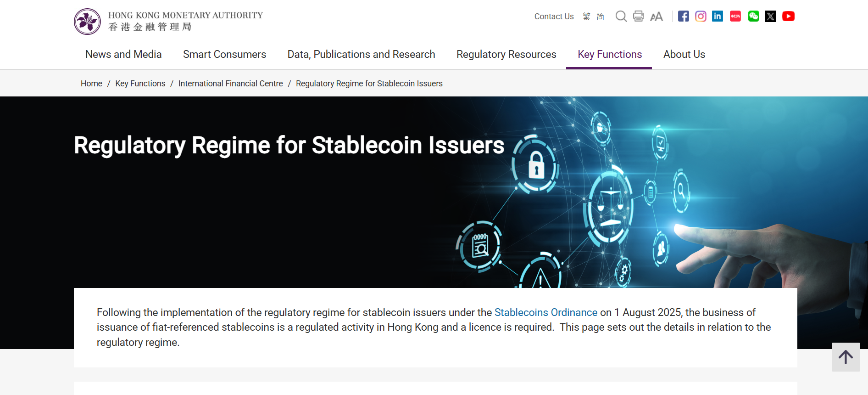Open the About Us menu

(684, 54)
